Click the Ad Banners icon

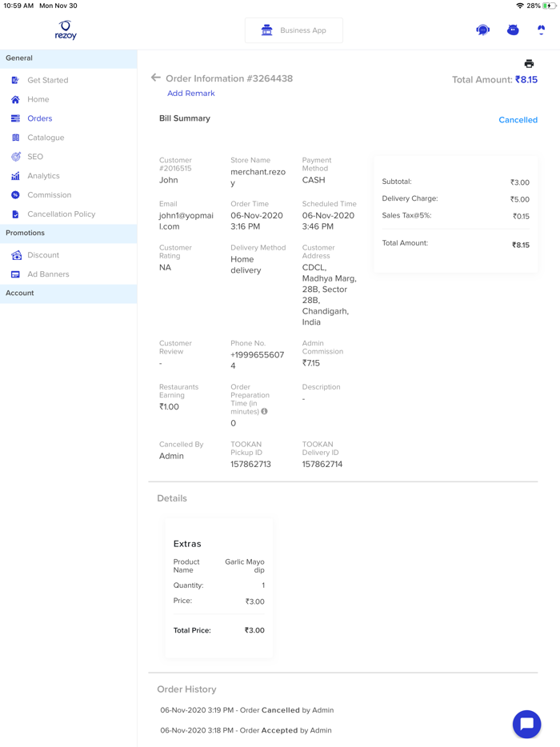click(15, 274)
